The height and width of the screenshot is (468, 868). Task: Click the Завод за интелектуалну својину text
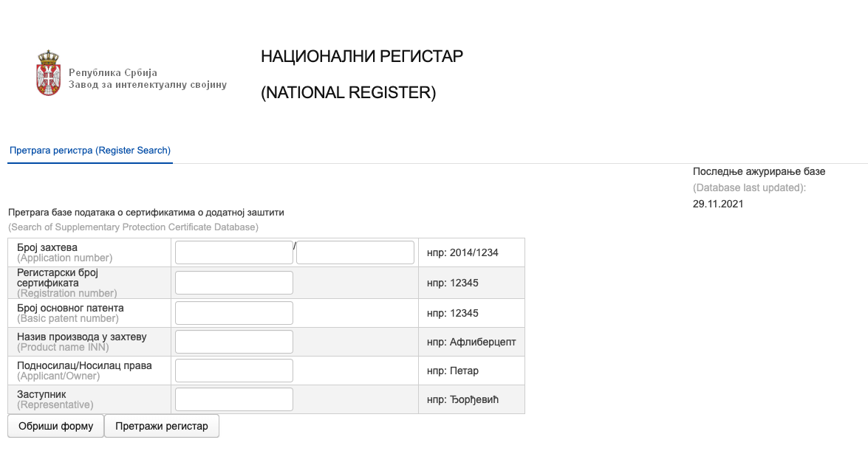[x=148, y=85]
